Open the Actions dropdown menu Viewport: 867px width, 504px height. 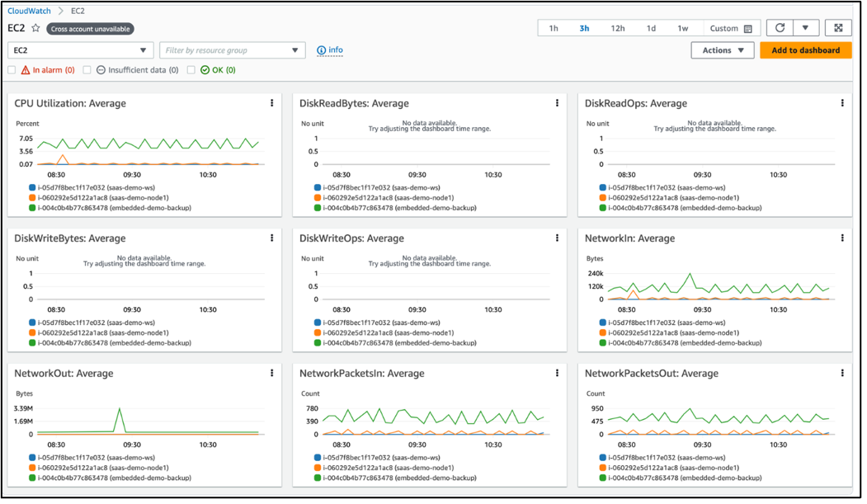[x=722, y=50]
